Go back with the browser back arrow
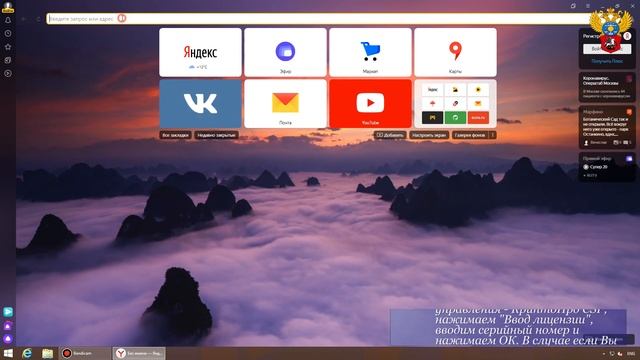The image size is (640, 360). click(x=24, y=19)
